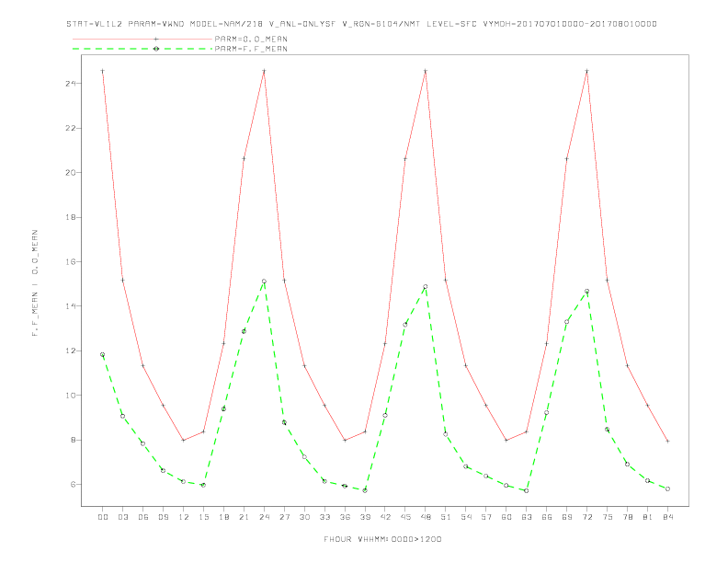728x563 pixels.
Task: Click the y-axis tick label 24
Action: (71, 84)
